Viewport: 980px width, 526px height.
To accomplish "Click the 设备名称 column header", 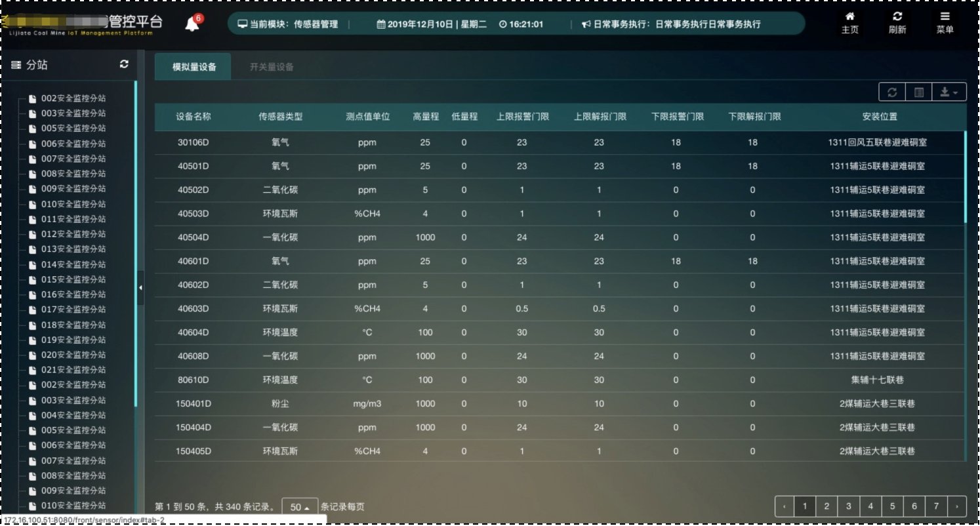I will (194, 117).
